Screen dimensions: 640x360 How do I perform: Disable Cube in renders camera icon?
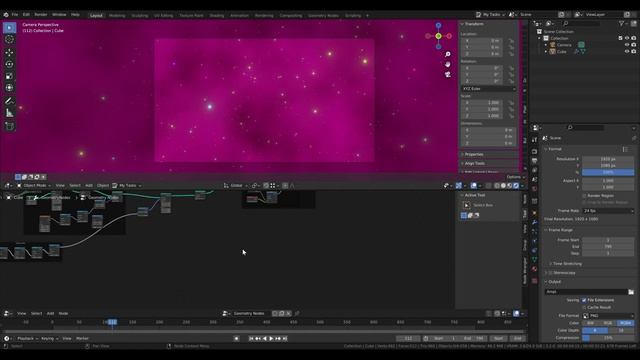(x=633, y=51)
